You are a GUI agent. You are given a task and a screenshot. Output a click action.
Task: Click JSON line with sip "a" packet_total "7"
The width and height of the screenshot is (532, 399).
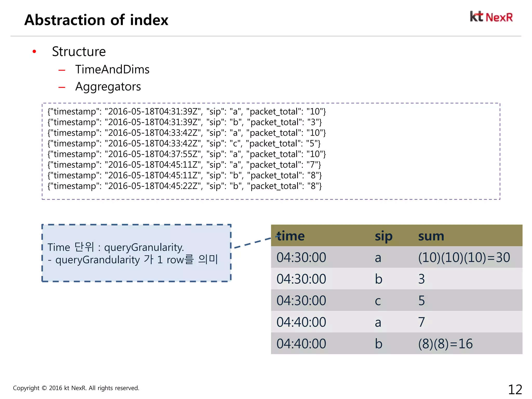click(x=184, y=165)
